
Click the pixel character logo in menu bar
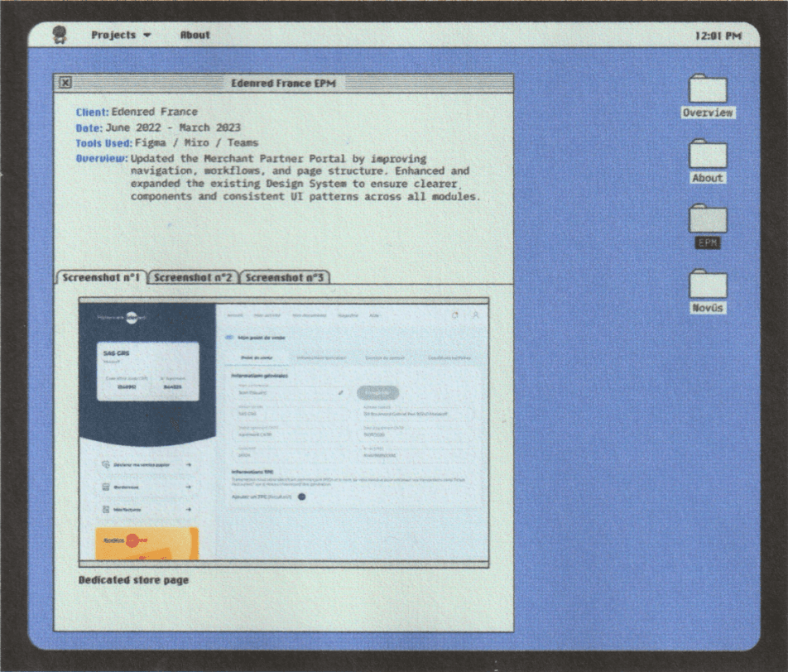point(60,35)
